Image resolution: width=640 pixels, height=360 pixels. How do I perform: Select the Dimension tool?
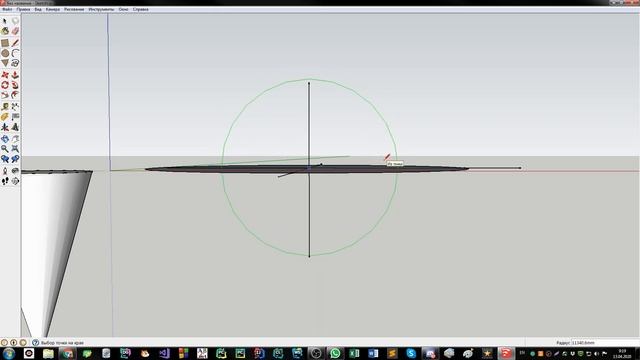point(15,107)
